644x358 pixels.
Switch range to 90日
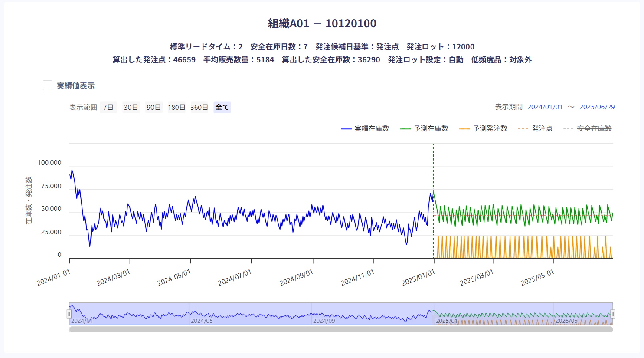pyautogui.click(x=154, y=107)
